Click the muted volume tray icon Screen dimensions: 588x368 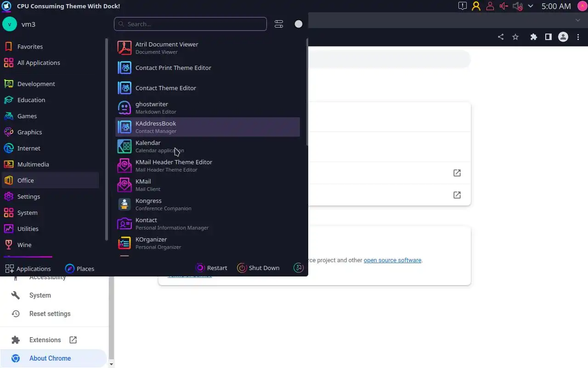(517, 6)
